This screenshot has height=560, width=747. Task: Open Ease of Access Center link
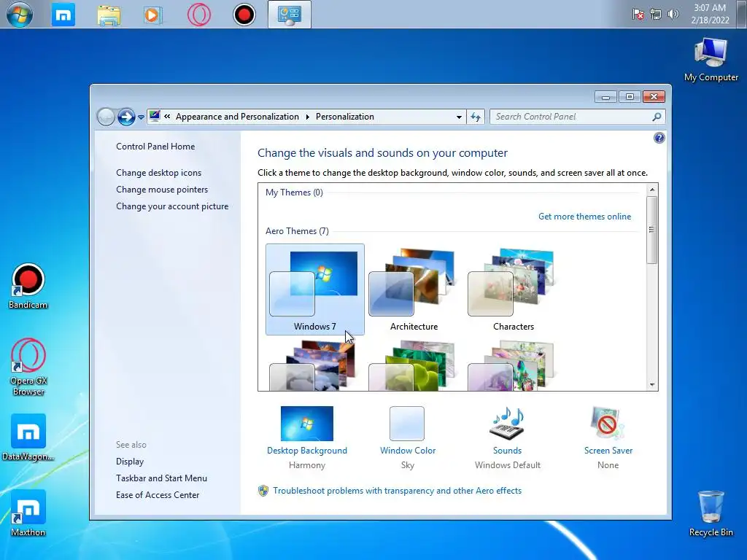click(x=158, y=495)
